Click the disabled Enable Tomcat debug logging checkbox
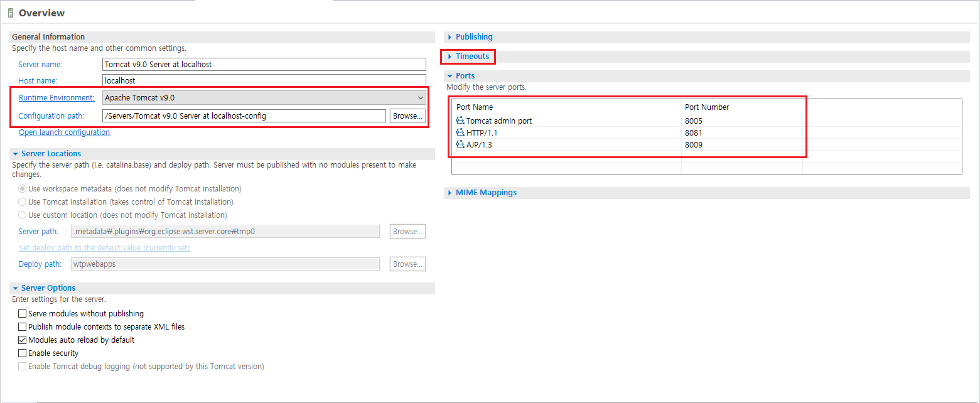980x403 pixels. [23, 366]
